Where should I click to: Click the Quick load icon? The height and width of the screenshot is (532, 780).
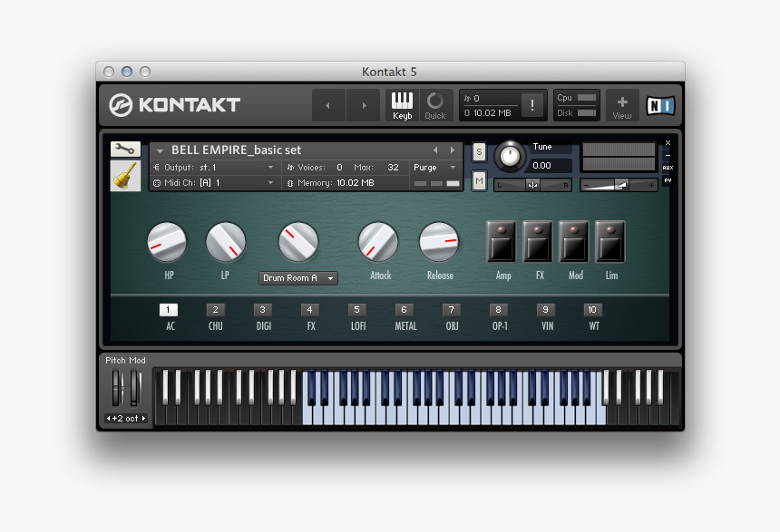435,104
